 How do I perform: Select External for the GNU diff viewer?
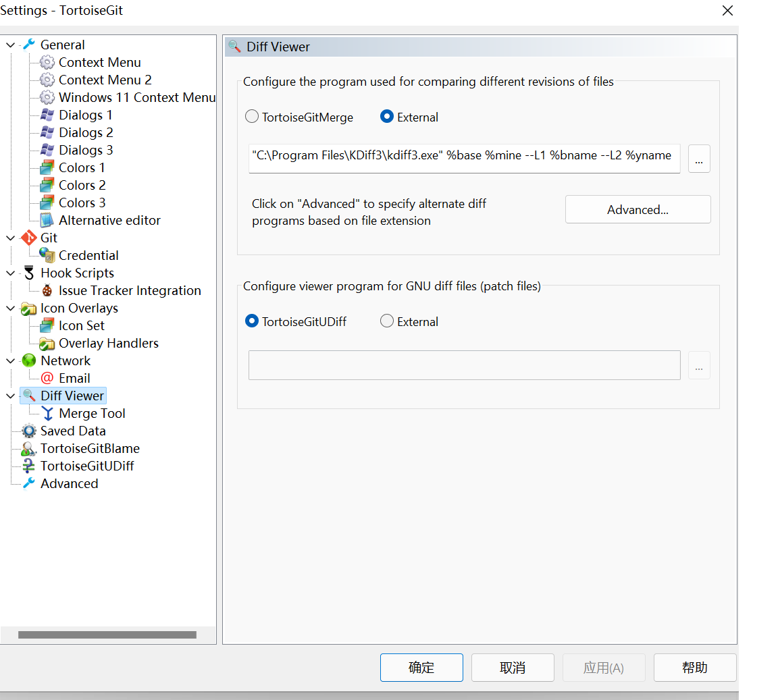pos(387,321)
